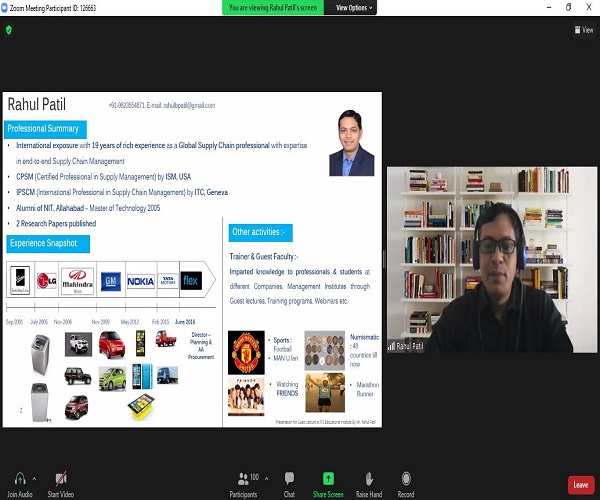Click the 'Nov 2009' timeline date
This screenshot has width=600, height=500.
pos(101,322)
